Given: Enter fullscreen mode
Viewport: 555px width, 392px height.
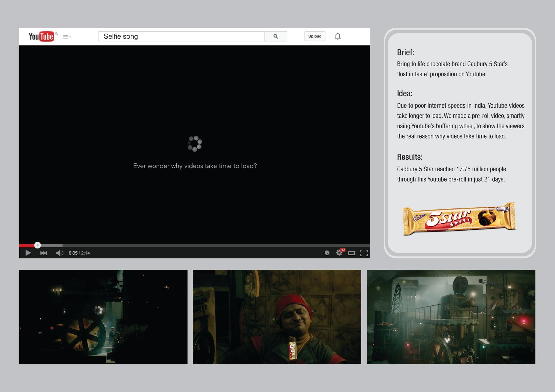Looking at the screenshot, I should point(364,253).
